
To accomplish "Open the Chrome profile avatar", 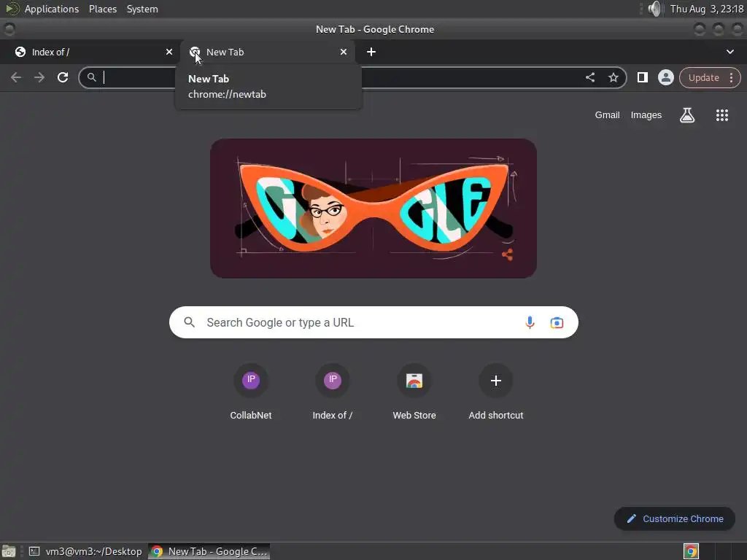I will 665,77.
